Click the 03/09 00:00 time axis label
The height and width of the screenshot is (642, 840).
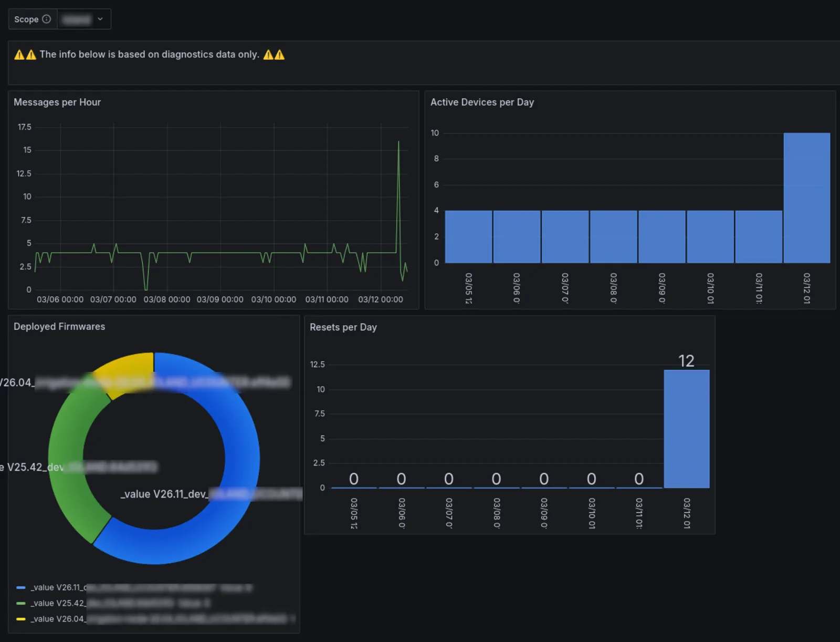(220, 299)
